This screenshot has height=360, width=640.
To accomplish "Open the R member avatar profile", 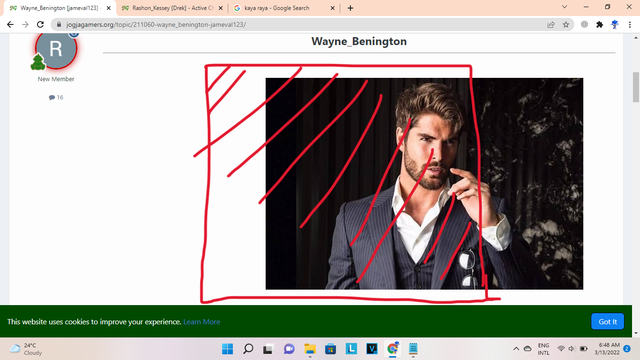I will (56, 49).
